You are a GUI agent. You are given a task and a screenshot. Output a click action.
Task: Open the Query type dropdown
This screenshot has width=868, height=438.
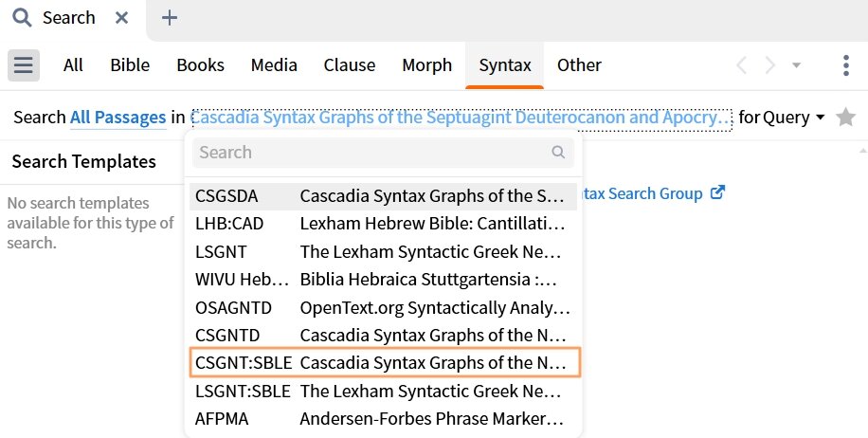tap(794, 118)
